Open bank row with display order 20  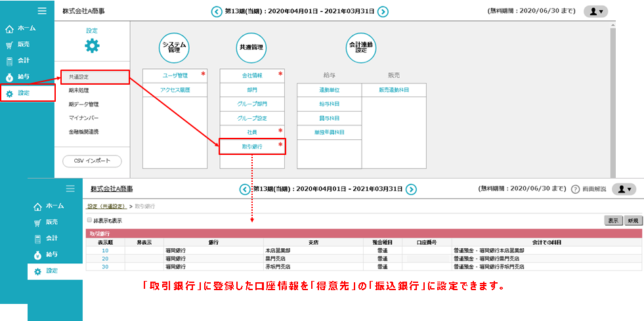pos(105,259)
